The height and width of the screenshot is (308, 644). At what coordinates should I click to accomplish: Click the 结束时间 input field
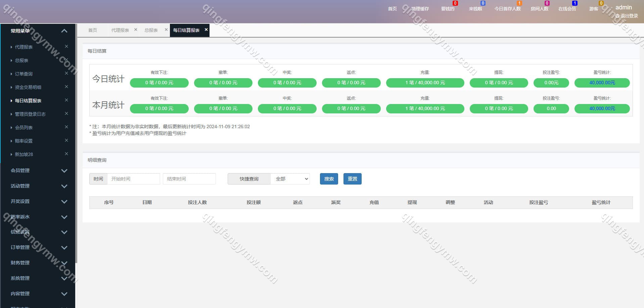point(189,179)
